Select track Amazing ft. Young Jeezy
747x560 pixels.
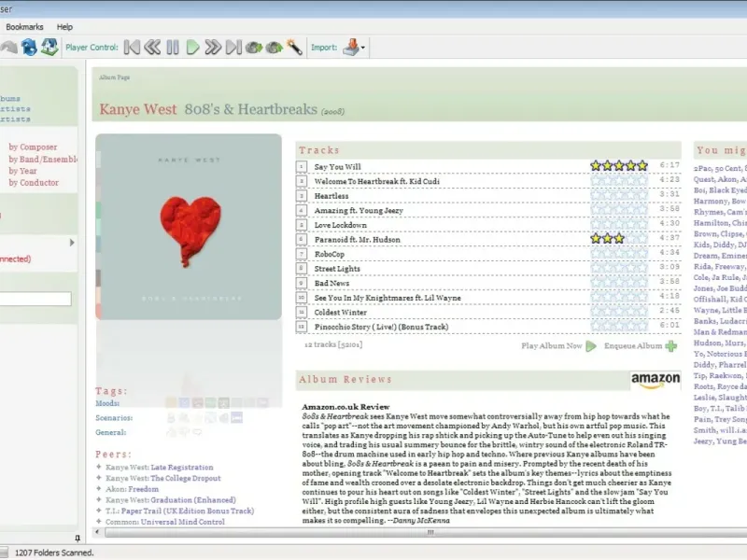click(x=359, y=211)
